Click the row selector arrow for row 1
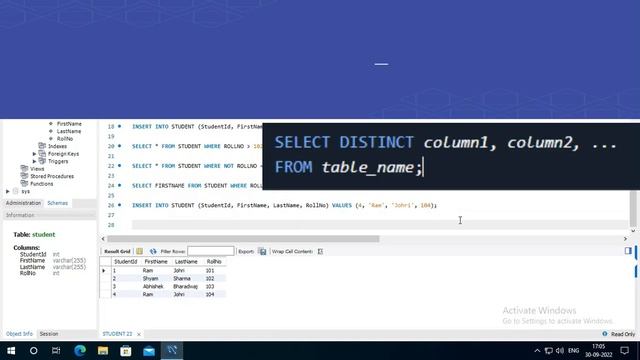 tap(104, 271)
